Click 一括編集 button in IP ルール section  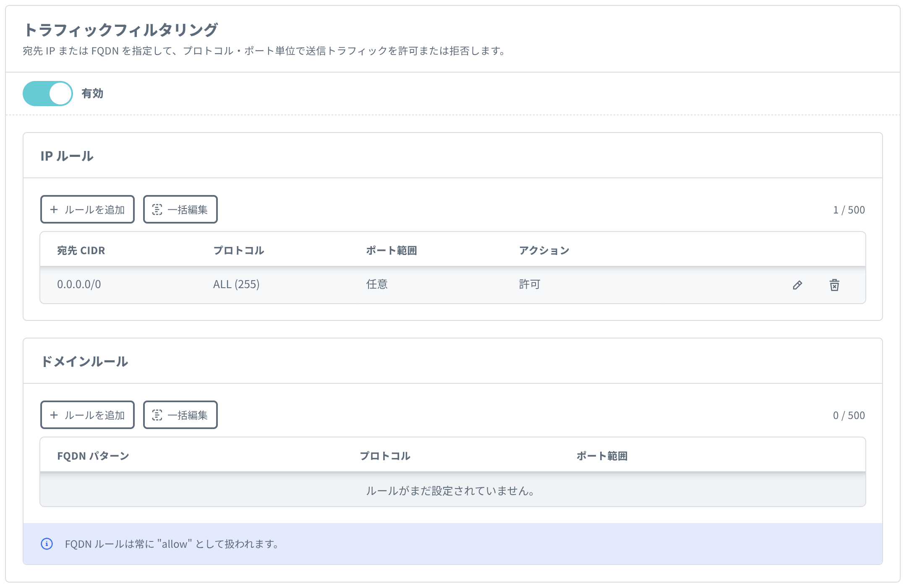point(180,209)
